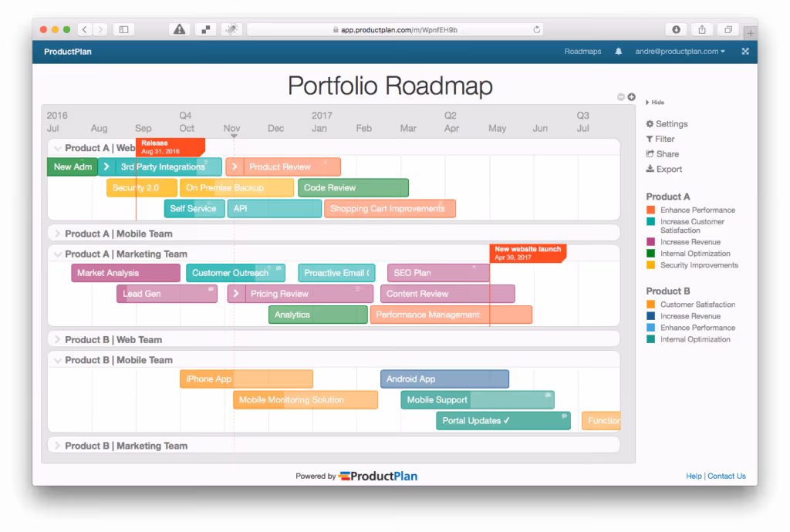Open notifications with the bell icon
Viewport: 790px width, 532px height.
(x=618, y=51)
